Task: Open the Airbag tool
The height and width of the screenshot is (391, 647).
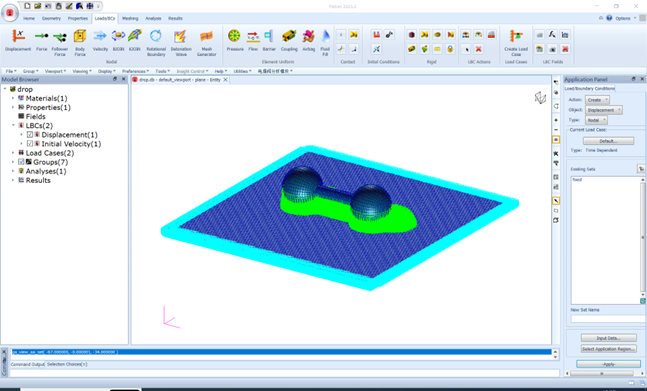Action: (308, 40)
